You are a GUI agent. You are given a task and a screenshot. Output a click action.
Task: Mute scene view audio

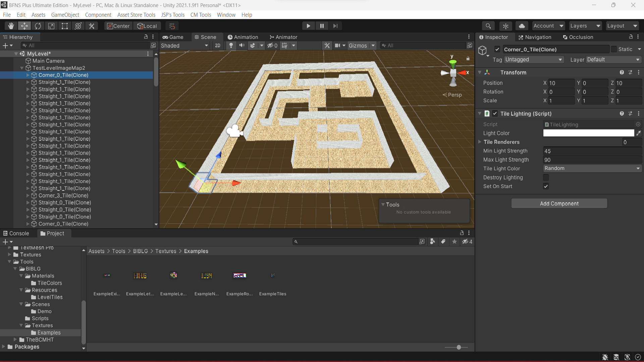pos(242,46)
